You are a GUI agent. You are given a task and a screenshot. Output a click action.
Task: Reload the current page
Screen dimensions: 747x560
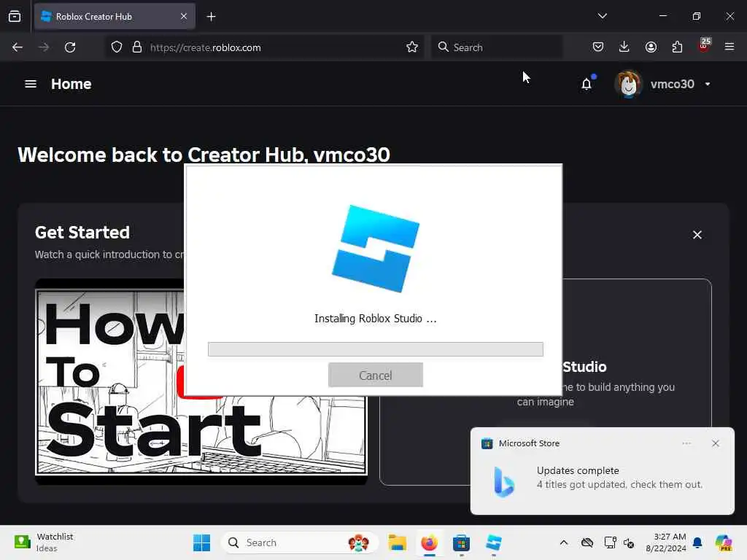click(70, 47)
